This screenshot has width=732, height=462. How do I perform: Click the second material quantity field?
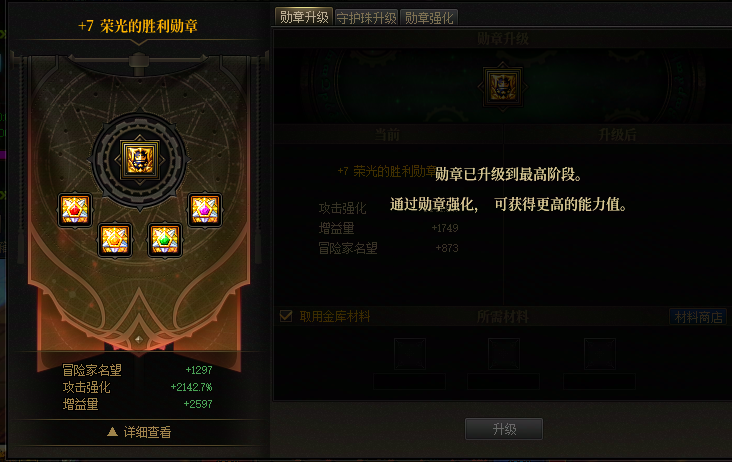click(504, 381)
